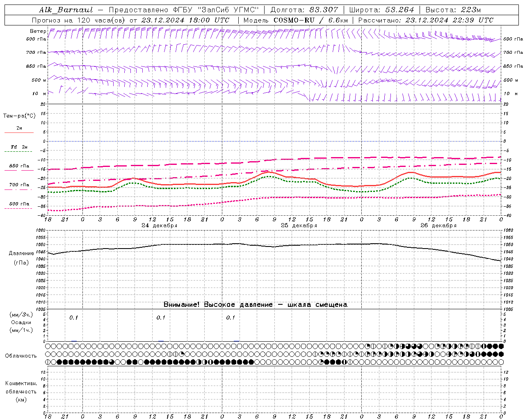Click 'Прогноз на 120 часа(ов)' forecast header
Screen dimensions: 525x420
tap(79, 20)
